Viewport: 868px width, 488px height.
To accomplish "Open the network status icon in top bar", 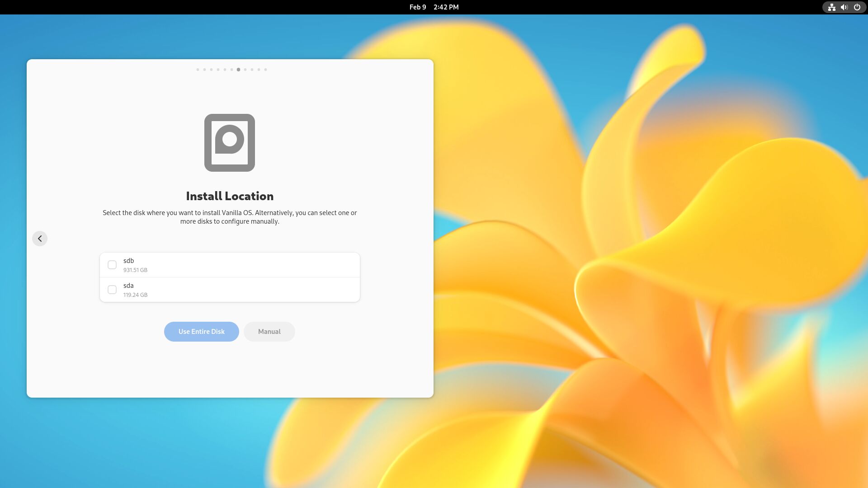I will pyautogui.click(x=831, y=7).
